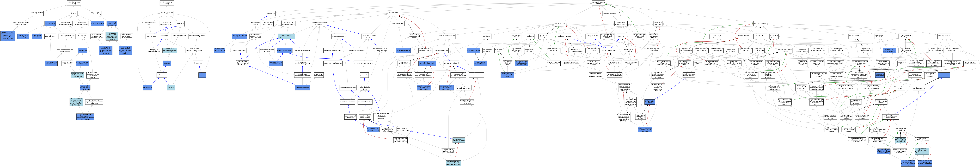Select the 'nucleic acid binding' node
This screenshot has width=980, height=167.
(83, 36)
